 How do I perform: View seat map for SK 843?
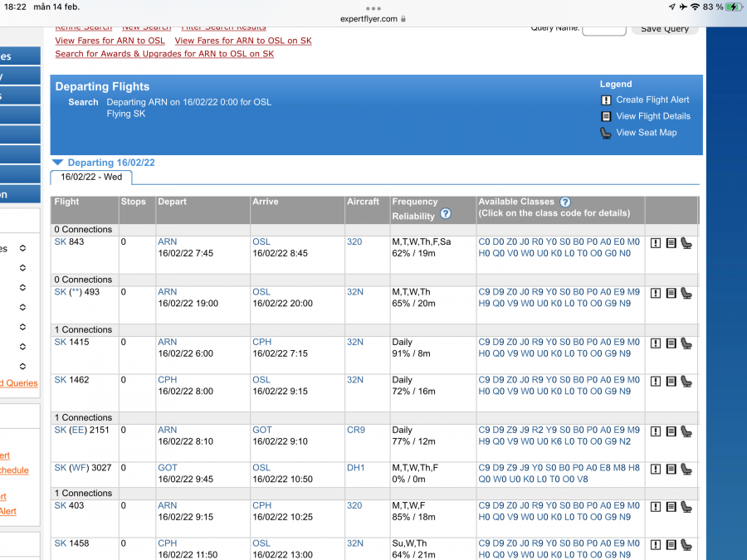[x=686, y=243]
